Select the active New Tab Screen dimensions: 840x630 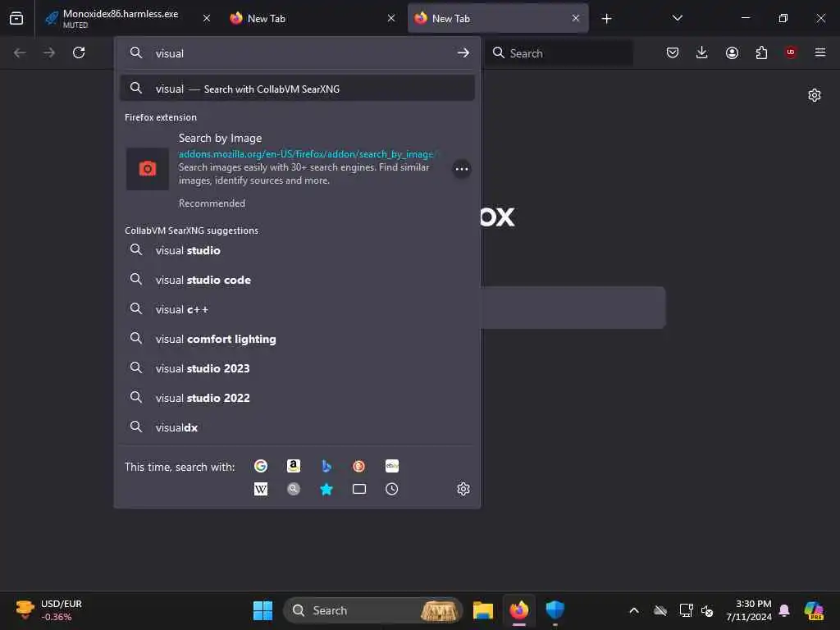point(498,18)
